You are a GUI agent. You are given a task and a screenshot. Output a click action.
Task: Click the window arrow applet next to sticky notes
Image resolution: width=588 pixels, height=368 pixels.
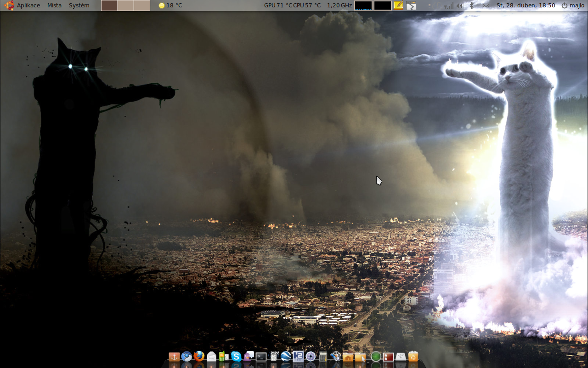click(x=411, y=6)
